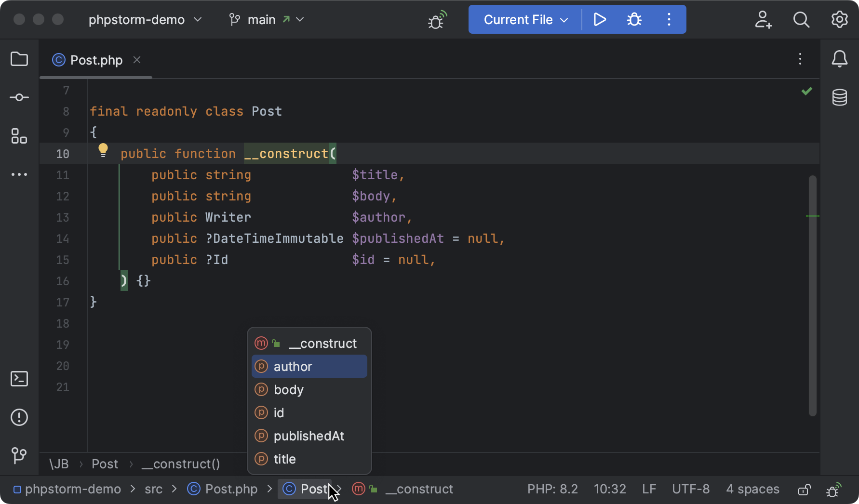Start a debugging session
Screen dimensions: 859x504
click(x=634, y=19)
